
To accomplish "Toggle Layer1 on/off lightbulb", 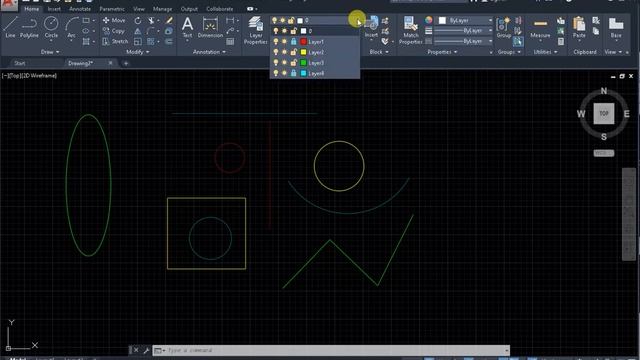I will click(x=276, y=42).
